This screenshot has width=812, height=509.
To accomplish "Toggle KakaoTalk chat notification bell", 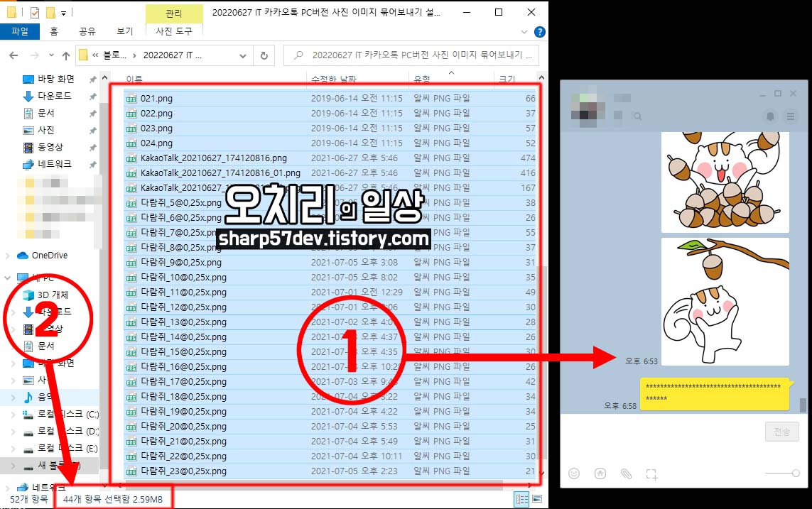I will [x=770, y=116].
